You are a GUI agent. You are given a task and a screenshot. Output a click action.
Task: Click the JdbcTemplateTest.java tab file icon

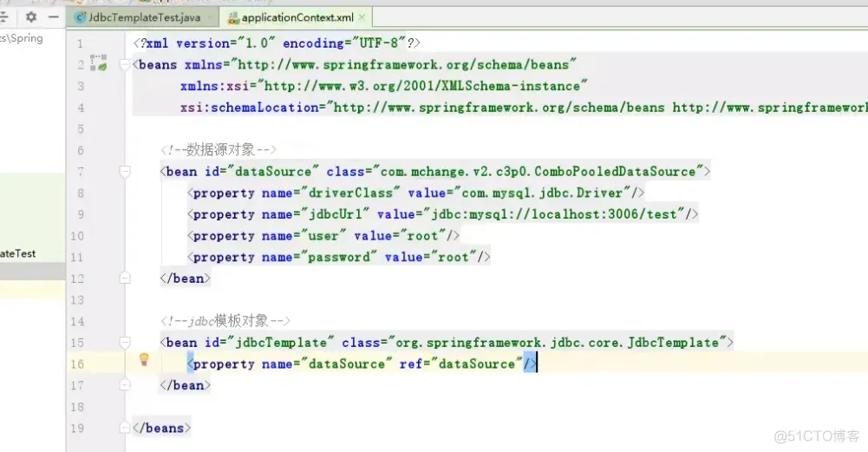[x=81, y=17]
